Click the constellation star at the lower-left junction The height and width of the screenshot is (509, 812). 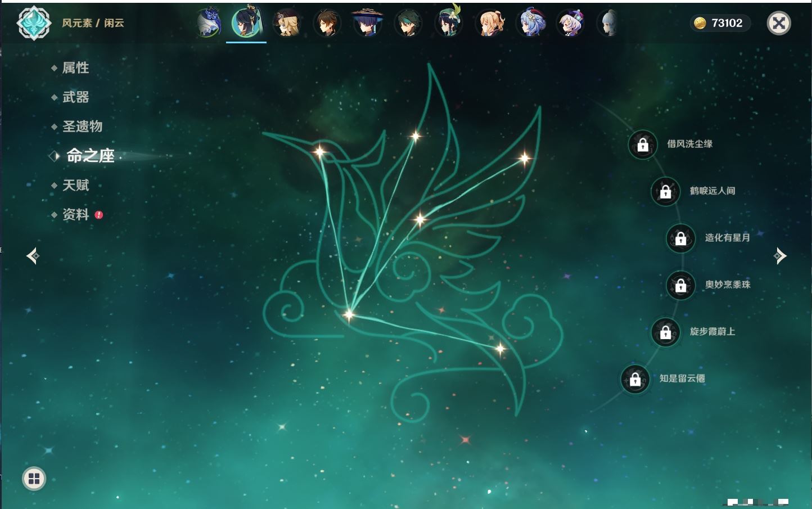click(x=349, y=314)
